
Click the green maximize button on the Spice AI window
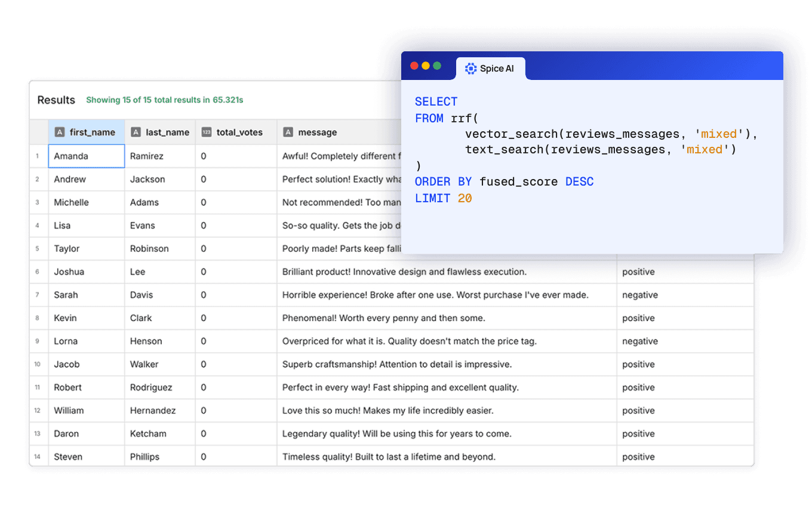(x=438, y=66)
